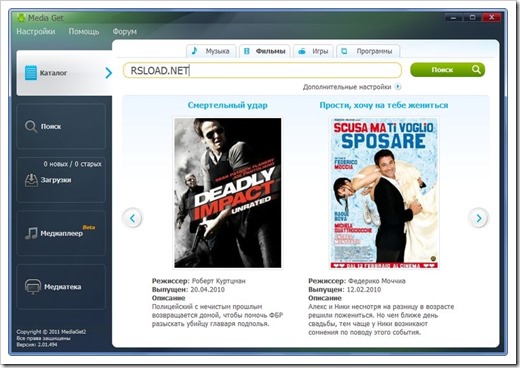Open the Загрузки downloads section

pos(61,180)
